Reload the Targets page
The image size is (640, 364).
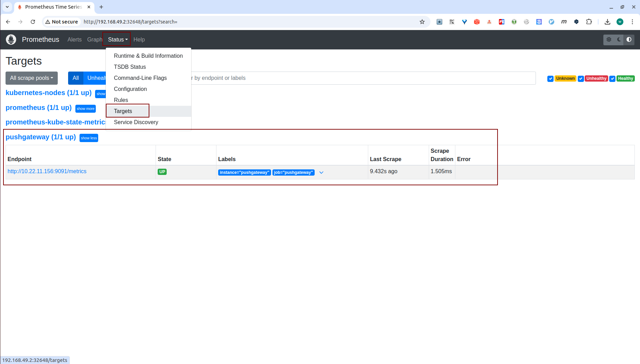[33, 22]
